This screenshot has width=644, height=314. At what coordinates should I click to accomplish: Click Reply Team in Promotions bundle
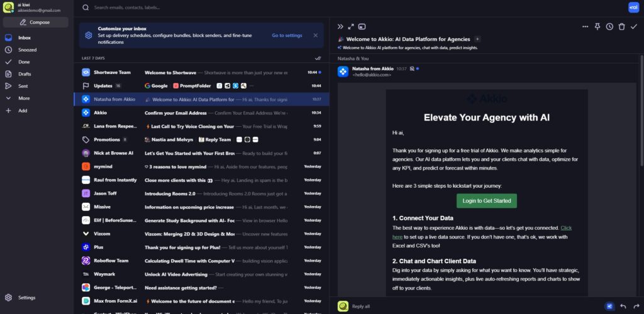pyautogui.click(x=215, y=140)
